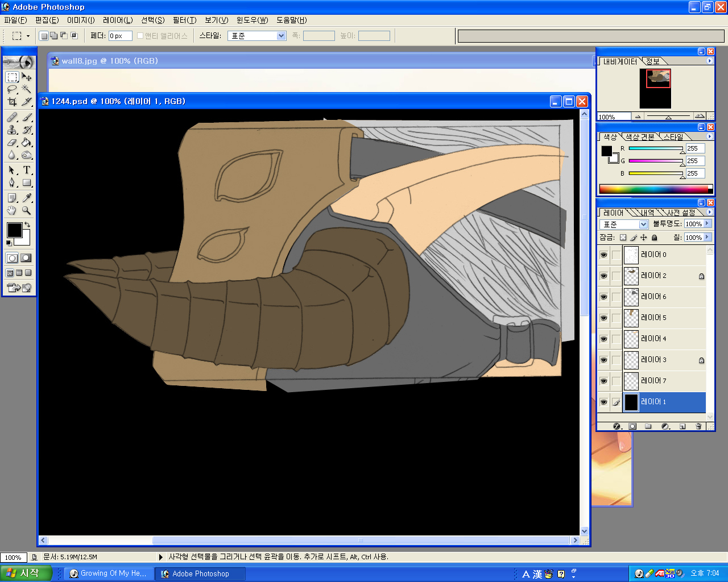The image size is (728, 582).
Task: Open Navigator panel flyout menu arrow
Action: pyautogui.click(x=709, y=61)
